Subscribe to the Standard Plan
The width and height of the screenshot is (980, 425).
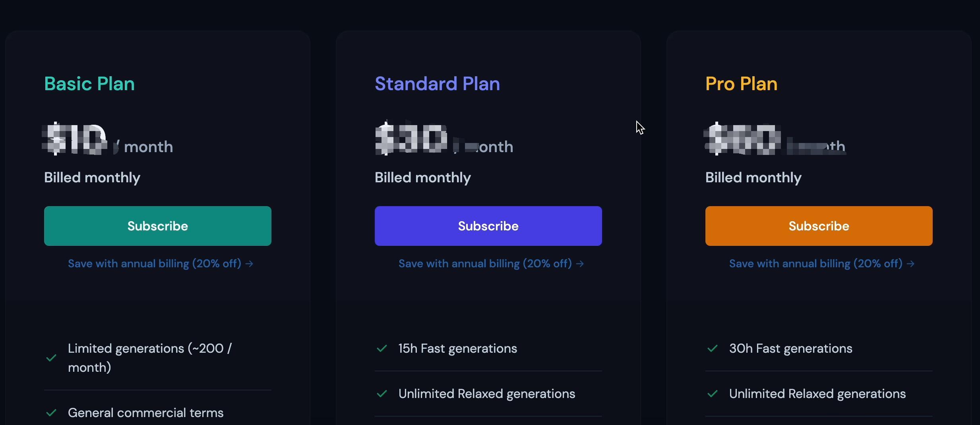488,226
